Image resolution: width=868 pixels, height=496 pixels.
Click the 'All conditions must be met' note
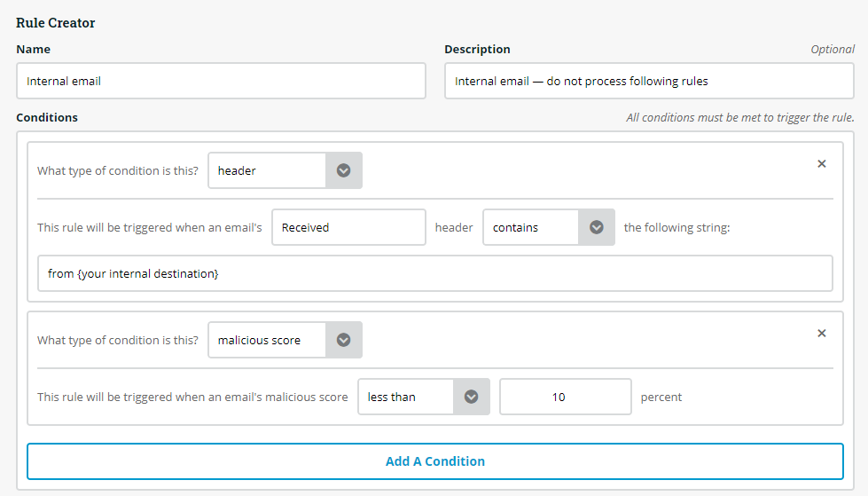739,118
